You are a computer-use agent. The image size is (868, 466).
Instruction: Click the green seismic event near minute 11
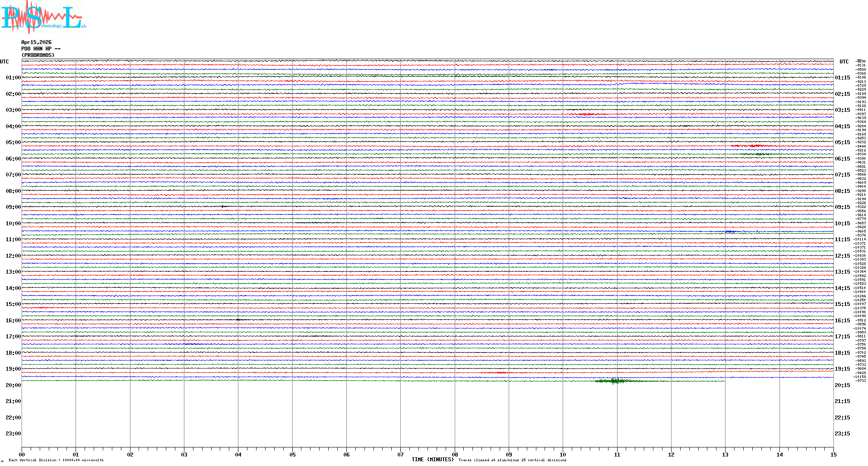615,381
